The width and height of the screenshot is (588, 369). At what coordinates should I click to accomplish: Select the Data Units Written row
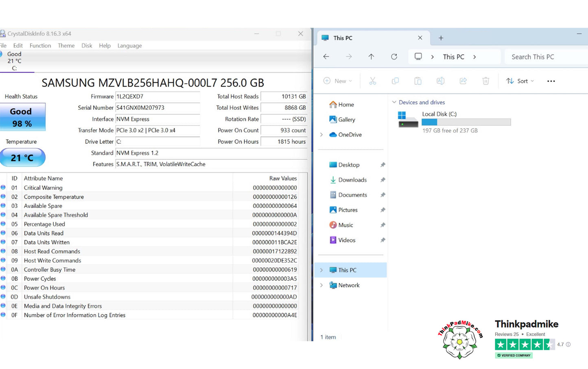(149, 242)
